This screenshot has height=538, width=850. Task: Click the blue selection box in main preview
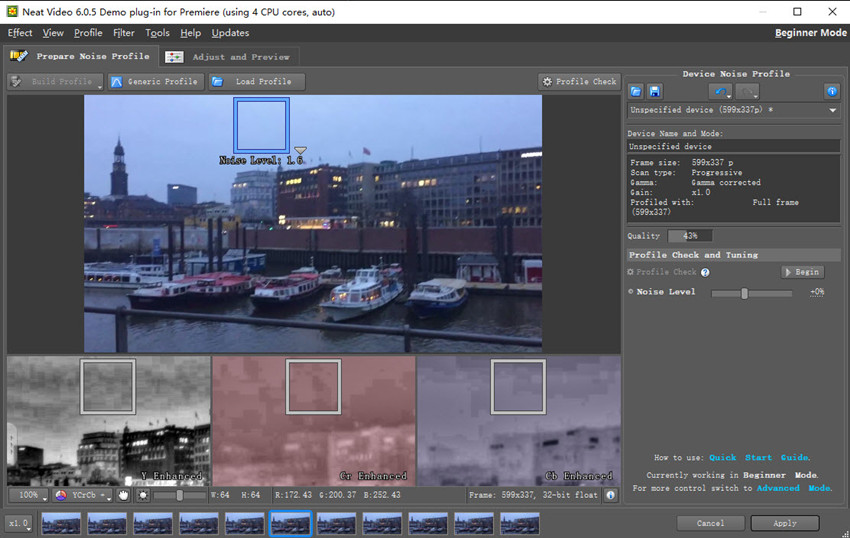click(261, 126)
